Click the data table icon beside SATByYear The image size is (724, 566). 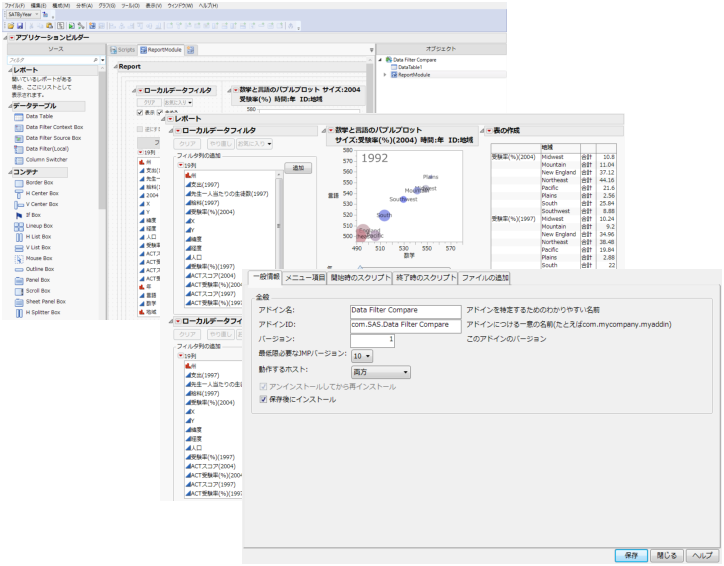point(45,14)
